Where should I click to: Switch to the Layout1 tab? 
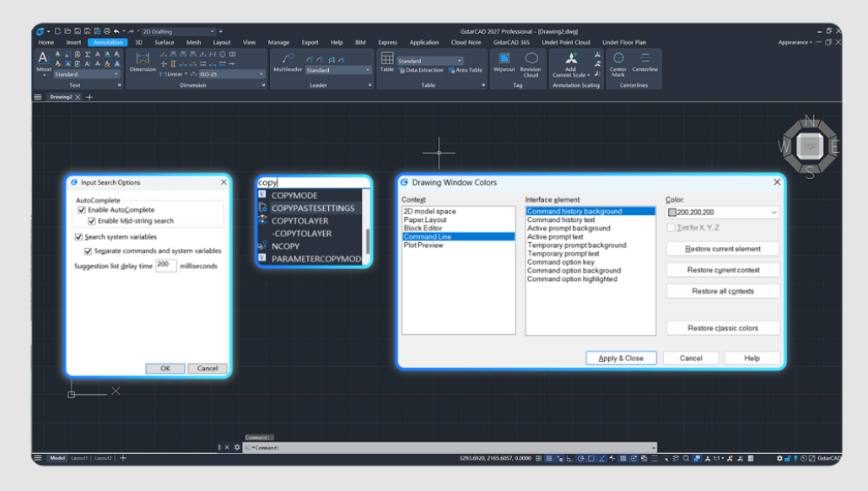point(79,458)
